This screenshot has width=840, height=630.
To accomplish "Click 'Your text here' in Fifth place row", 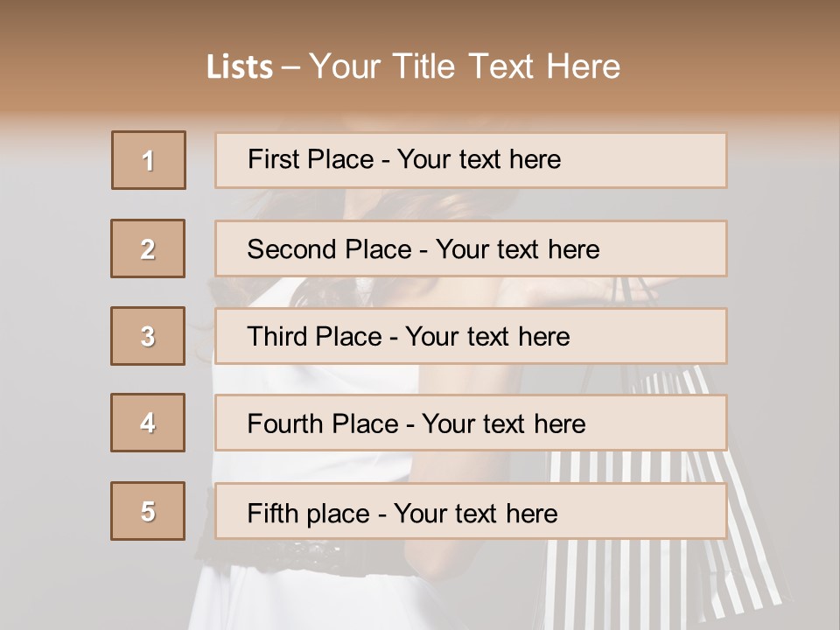I will pyautogui.click(x=475, y=513).
